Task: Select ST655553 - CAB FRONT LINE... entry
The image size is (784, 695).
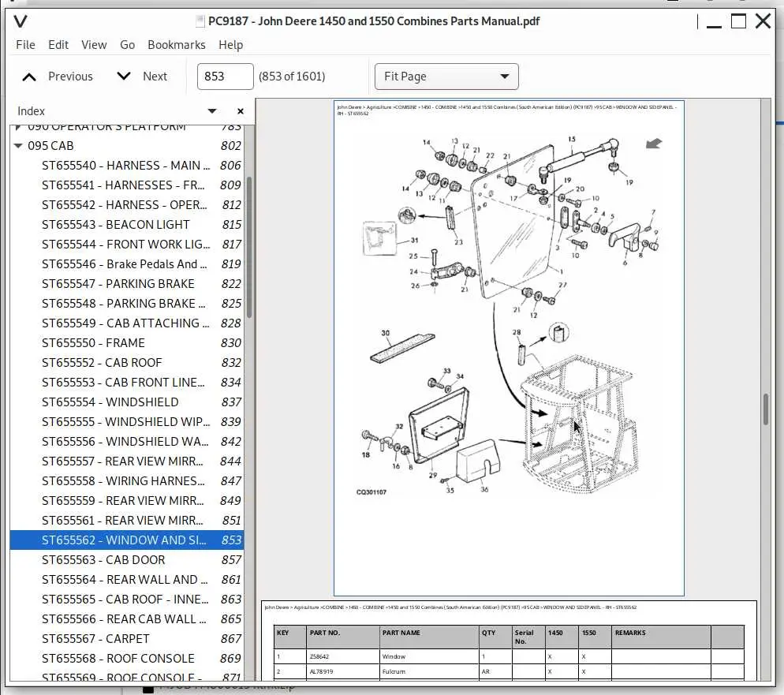Action: coord(127,383)
